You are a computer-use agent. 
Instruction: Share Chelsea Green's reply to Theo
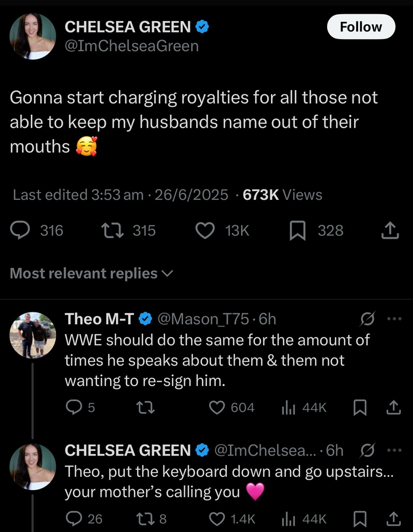click(393, 519)
